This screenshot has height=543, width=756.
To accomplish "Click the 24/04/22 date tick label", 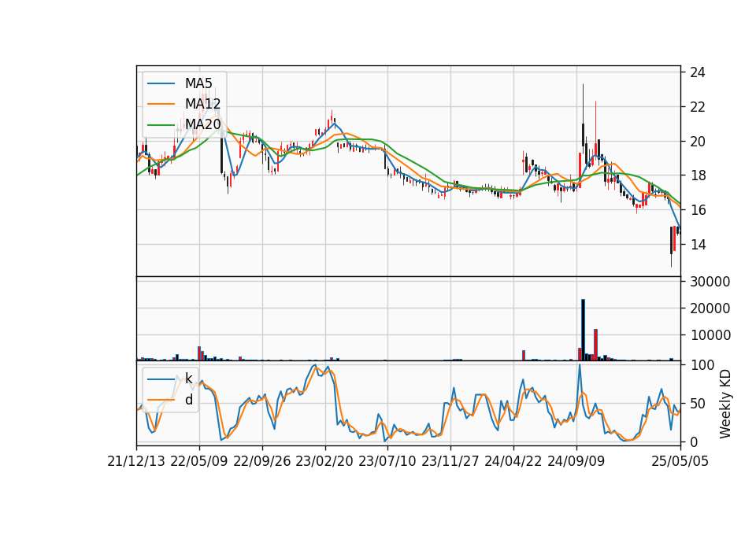I will click(513, 461).
